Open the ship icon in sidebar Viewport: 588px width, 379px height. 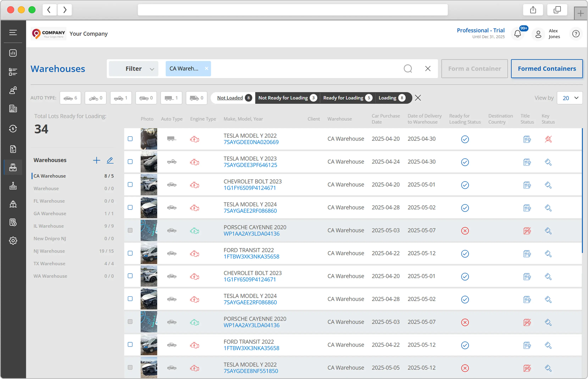pos(13,204)
